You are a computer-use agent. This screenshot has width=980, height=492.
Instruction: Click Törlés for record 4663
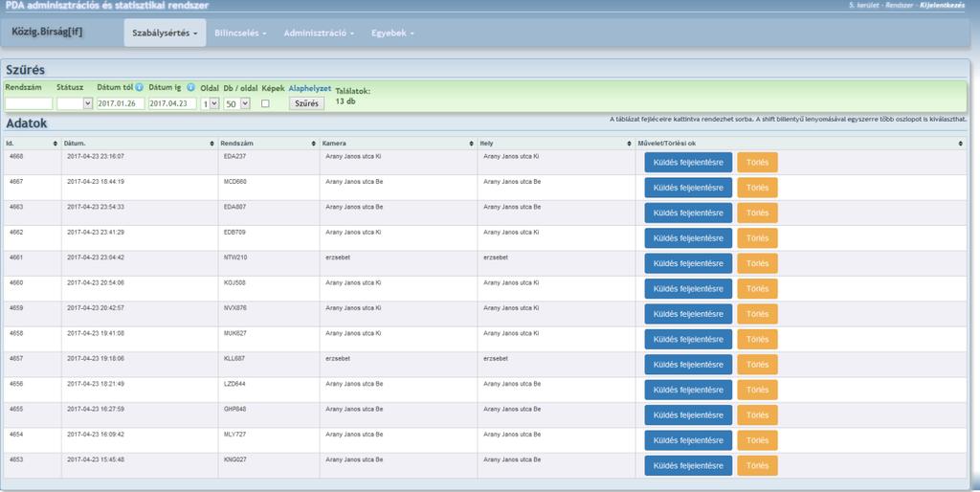(758, 213)
